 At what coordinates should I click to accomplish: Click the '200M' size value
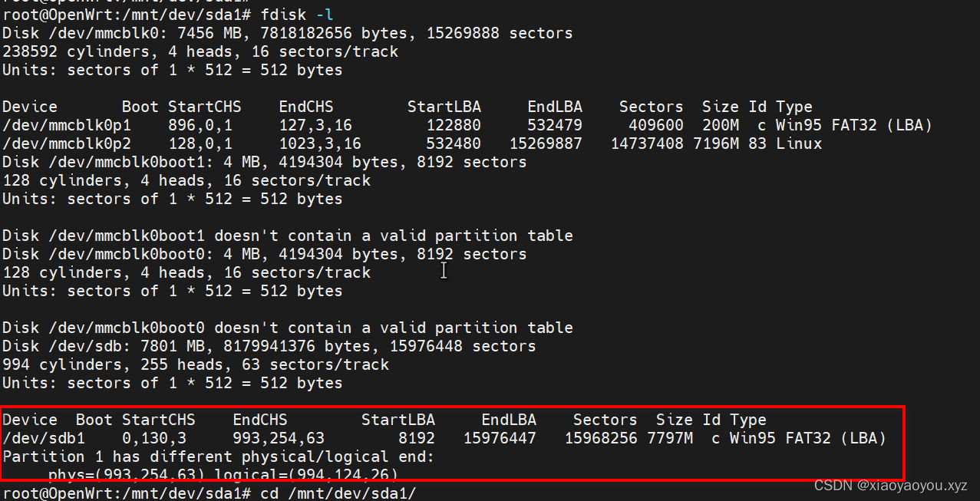click(721, 125)
